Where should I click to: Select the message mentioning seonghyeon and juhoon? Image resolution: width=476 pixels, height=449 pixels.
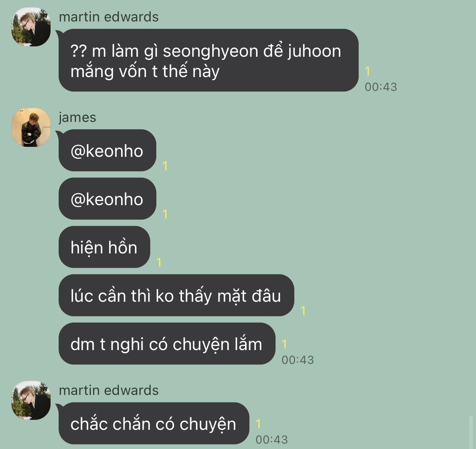[208, 60]
